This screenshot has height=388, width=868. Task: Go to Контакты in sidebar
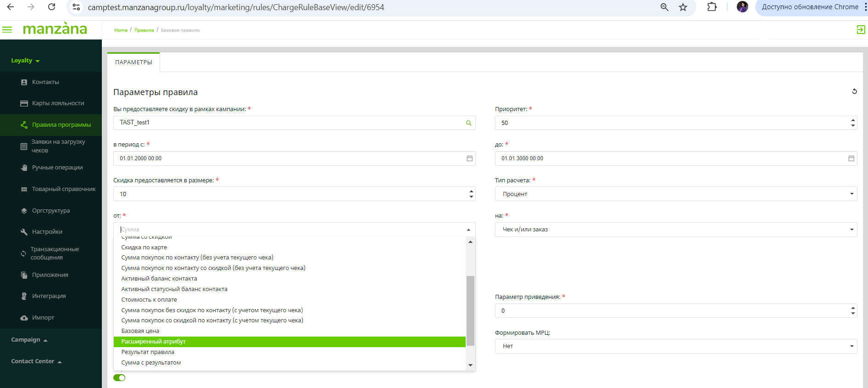45,82
